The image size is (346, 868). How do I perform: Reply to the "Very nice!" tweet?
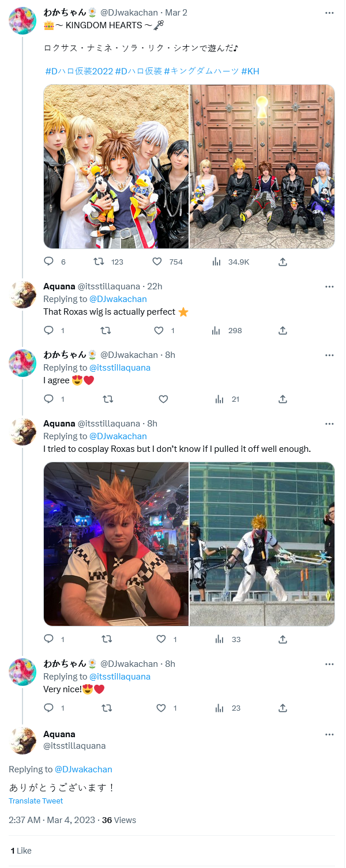49,708
